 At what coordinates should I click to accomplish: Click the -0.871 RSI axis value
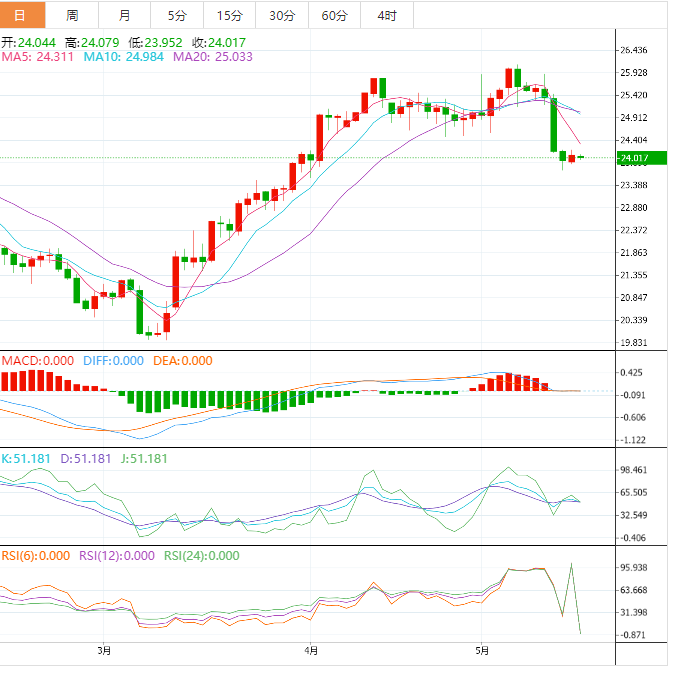pyautogui.click(x=633, y=635)
